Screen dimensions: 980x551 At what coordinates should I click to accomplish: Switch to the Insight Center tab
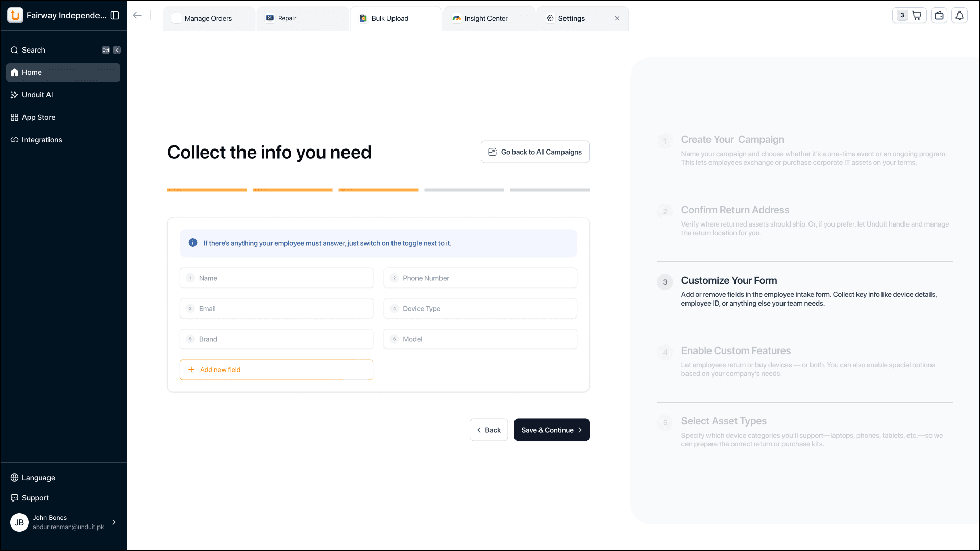pyautogui.click(x=485, y=18)
